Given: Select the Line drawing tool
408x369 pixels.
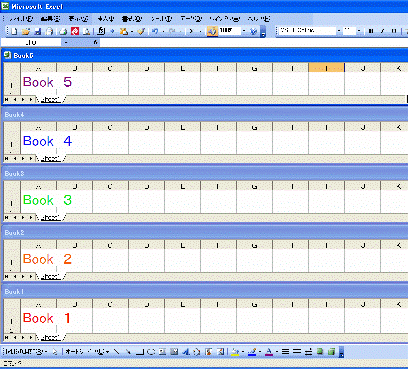Looking at the screenshot, I should (116, 351).
